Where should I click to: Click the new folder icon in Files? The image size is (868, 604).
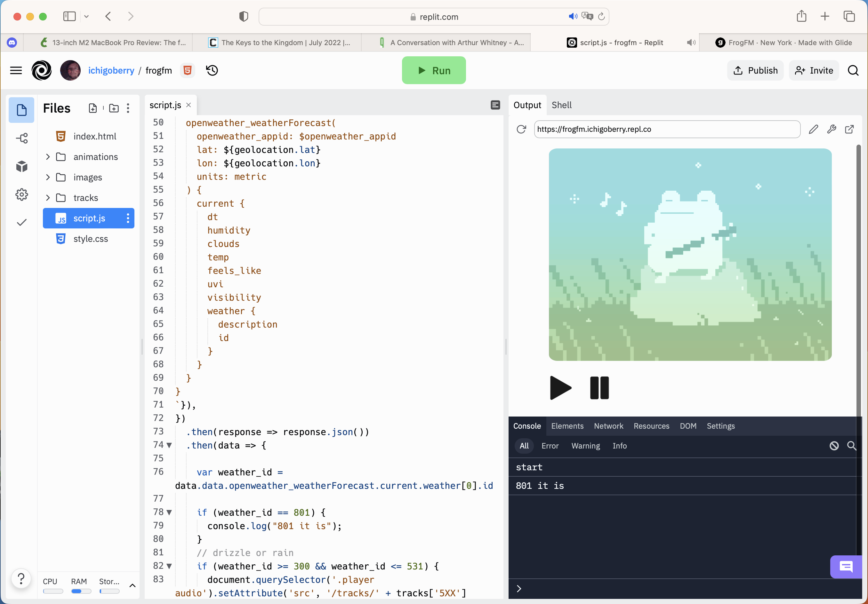(114, 108)
